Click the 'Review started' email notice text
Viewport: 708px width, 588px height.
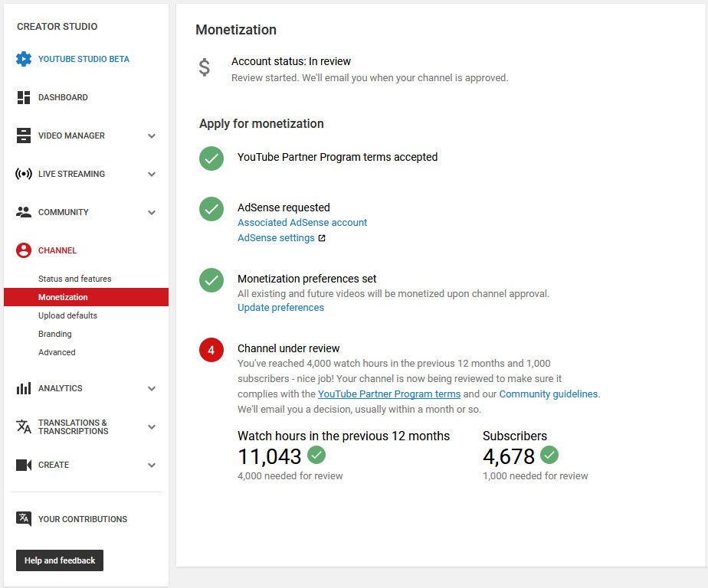coord(370,78)
